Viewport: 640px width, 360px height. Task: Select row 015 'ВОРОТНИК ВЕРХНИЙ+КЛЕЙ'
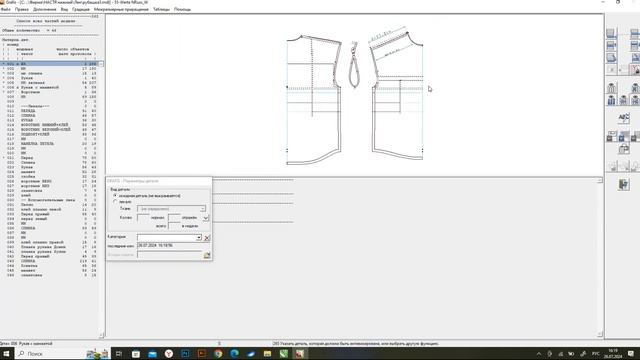[49, 130]
